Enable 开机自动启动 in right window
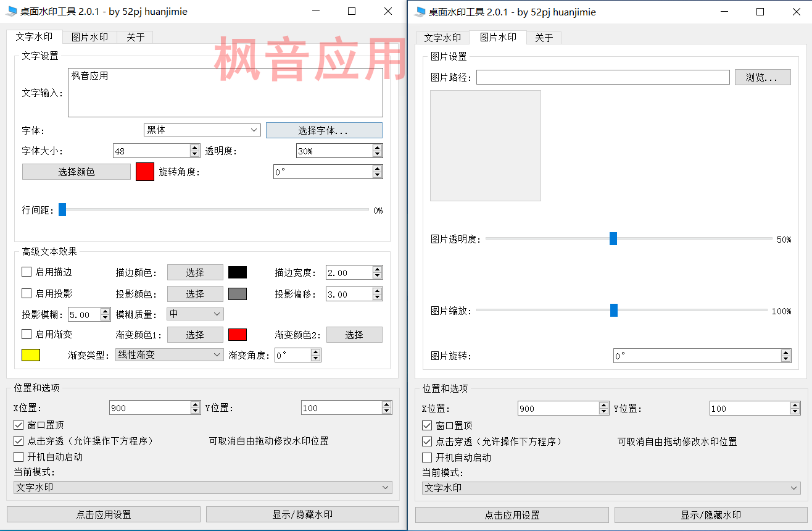The image size is (812, 531). pos(427,458)
